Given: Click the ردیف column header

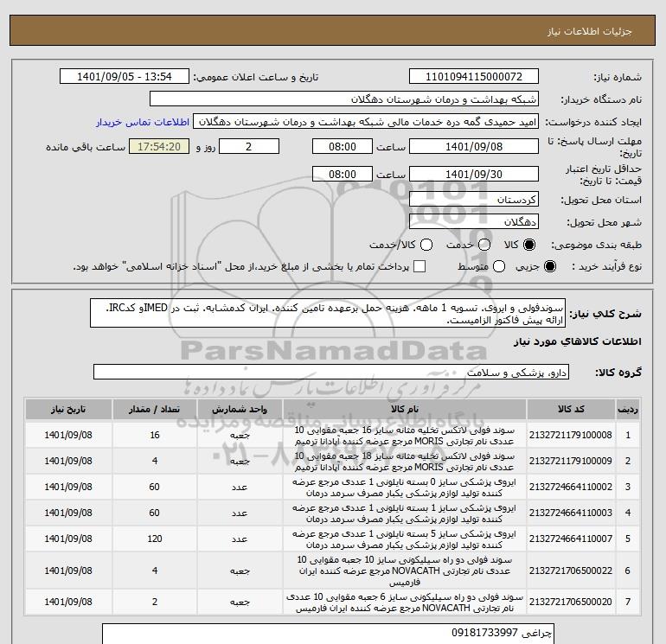Looking at the screenshot, I should coord(628,409).
